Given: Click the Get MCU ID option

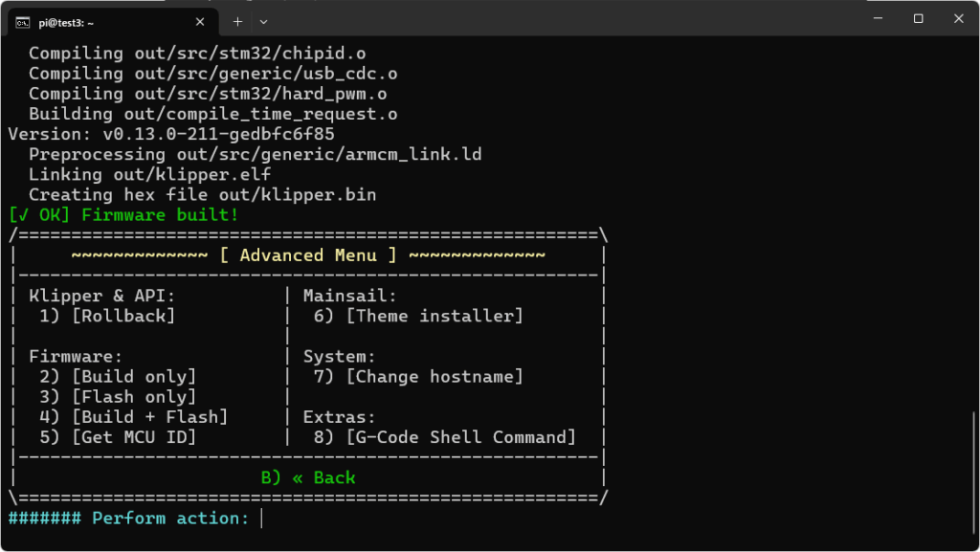Looking at the screenshot, I should point(134,438).
